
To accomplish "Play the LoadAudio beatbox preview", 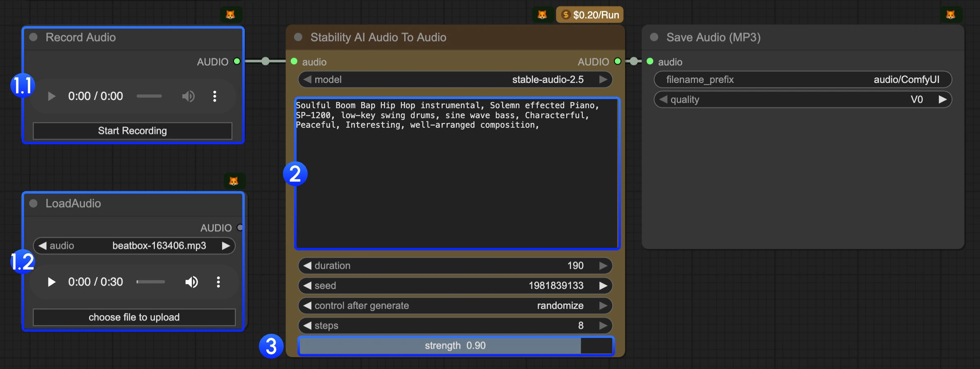I will coord(51,282).
